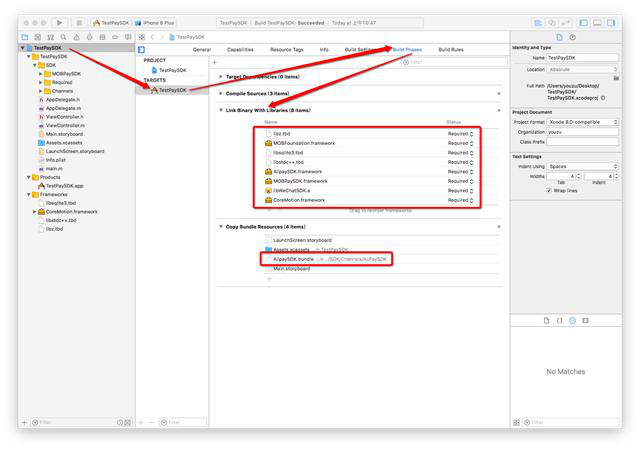Viewport: 640px width, 450px height.
Task: Open the Report navigator
Action: 128,37
